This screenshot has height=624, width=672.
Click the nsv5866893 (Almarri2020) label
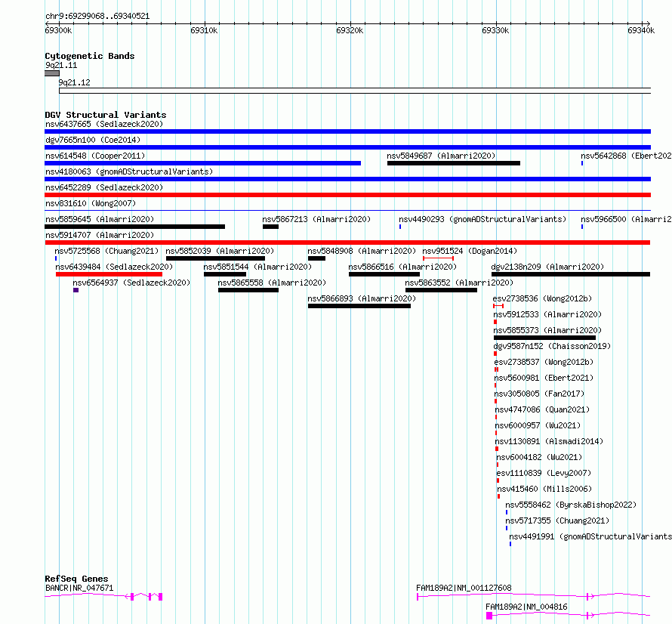[362, 298]
